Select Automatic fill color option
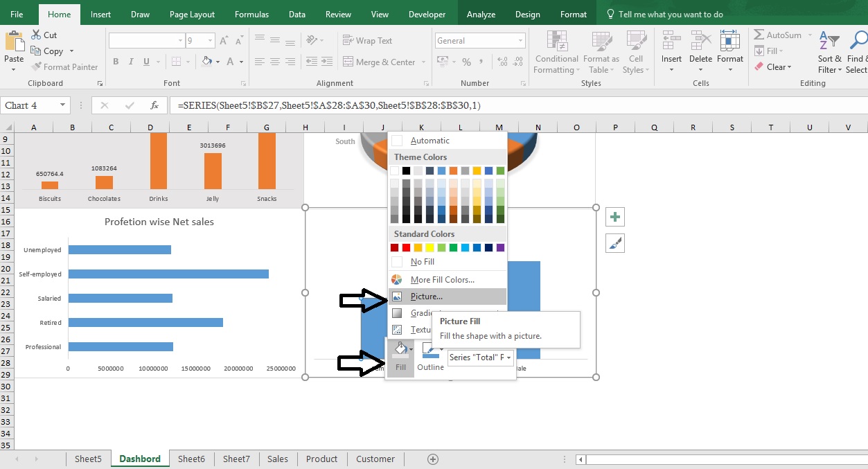 (x=448, y=141)
